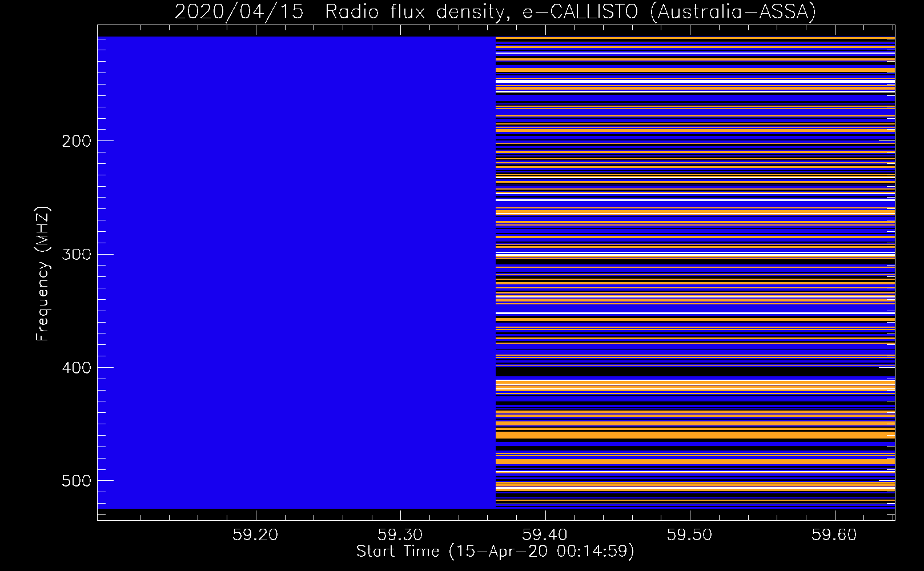924x571 pixels.
Task: Click the 59.50 time tick label
Action: (690, 534)
